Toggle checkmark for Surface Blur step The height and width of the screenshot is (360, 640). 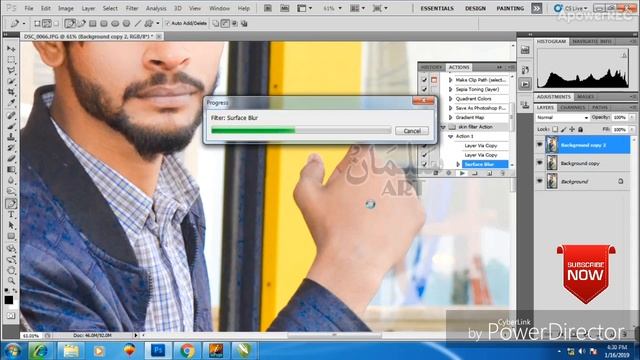(x=424, y=164)
